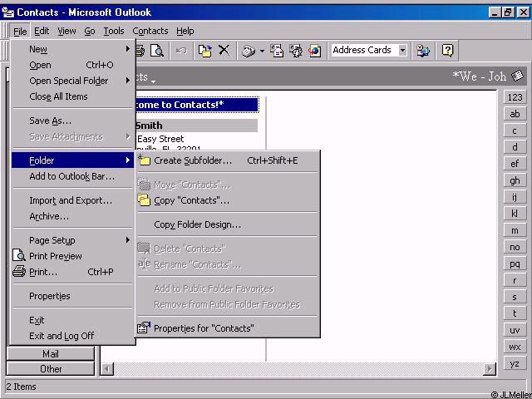
Task: Open the Go menu
Action: [x=90, y=31]
